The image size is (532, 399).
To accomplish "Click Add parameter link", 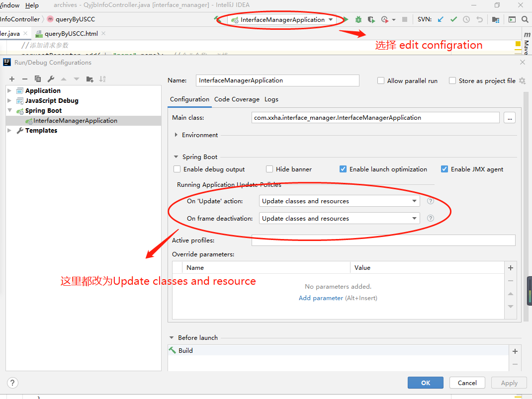I will [321, 298].
